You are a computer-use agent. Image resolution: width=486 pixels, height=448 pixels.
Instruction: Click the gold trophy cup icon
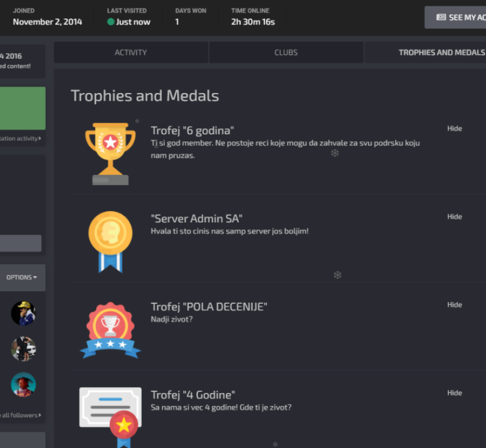[x=110, y=154]
